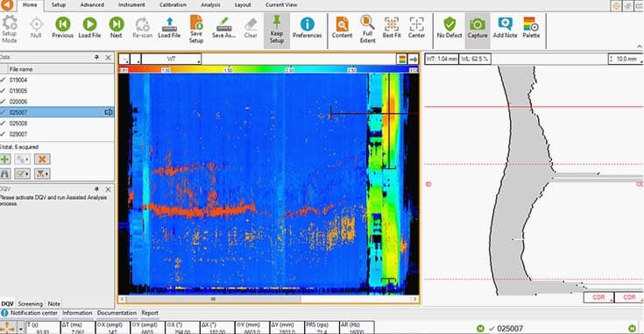644x334 pixels.
Task: Toggle check mark for file 025008
Action: point(3,124)
